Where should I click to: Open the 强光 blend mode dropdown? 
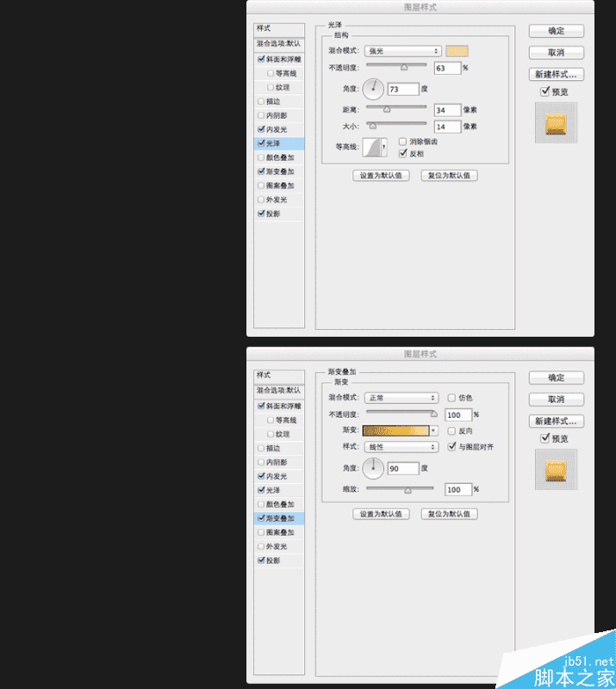coord(402,51)
